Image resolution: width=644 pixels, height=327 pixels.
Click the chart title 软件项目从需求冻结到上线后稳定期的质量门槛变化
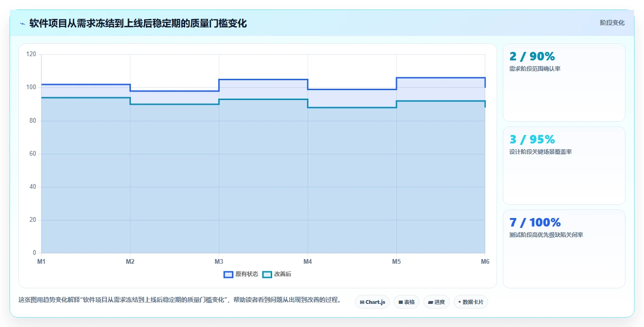tap(138, 23)
